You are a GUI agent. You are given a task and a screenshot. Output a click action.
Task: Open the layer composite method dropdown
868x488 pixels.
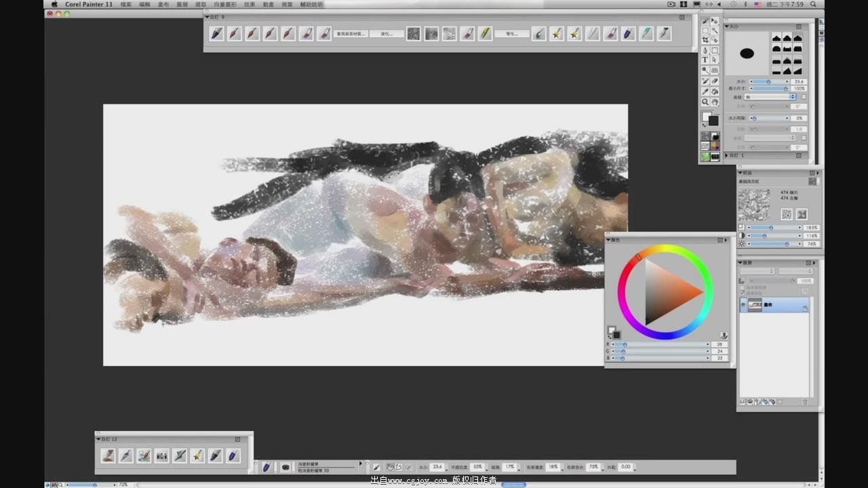point(757,271)
